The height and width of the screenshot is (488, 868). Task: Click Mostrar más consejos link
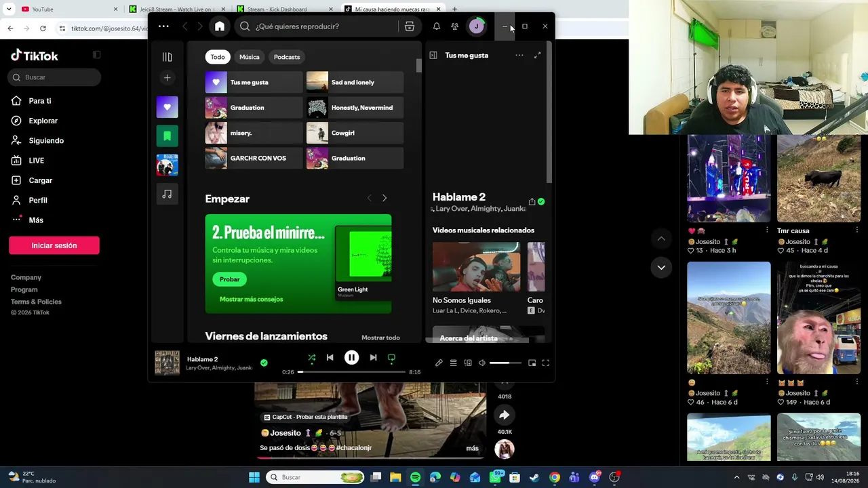click(x=251, y=299)
